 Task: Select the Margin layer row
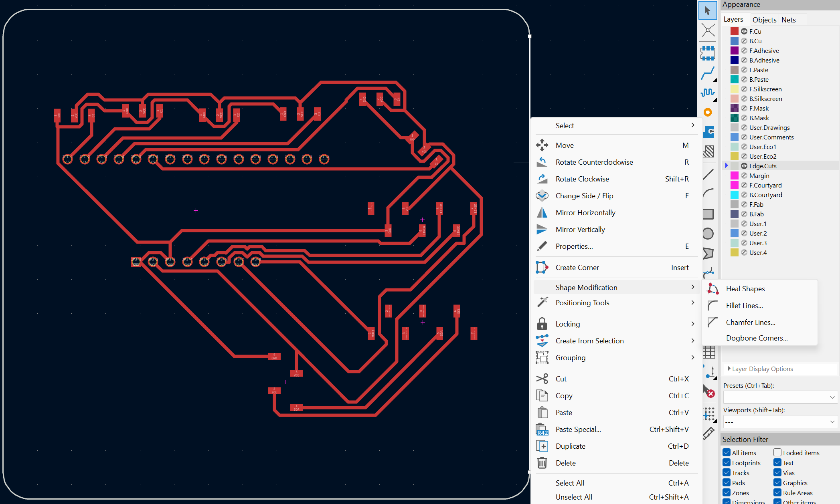tap(759, 175)
